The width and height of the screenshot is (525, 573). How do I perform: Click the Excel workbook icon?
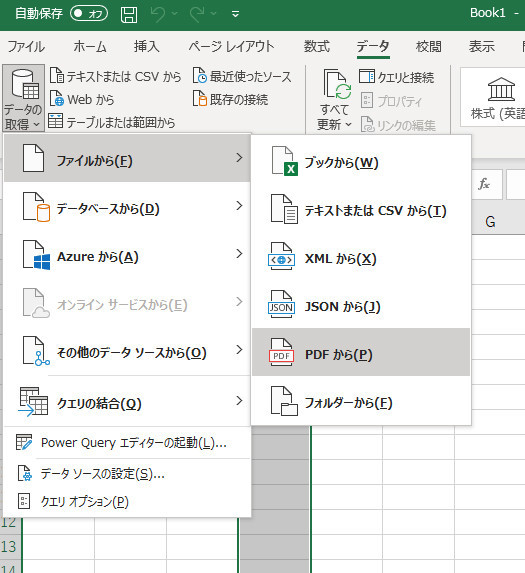[284, 161]
